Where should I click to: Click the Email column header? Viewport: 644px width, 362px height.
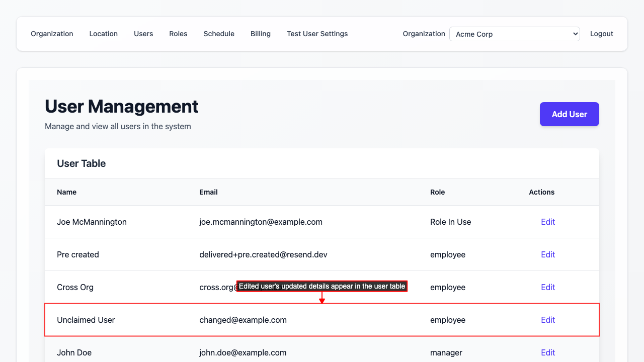coord(208,192)
